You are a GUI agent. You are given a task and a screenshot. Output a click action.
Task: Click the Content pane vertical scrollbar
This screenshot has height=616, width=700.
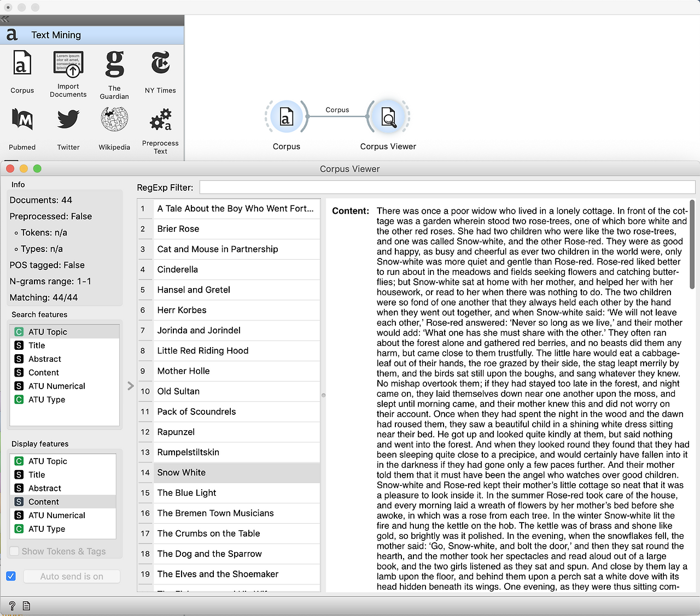click(x=692, y=244)
